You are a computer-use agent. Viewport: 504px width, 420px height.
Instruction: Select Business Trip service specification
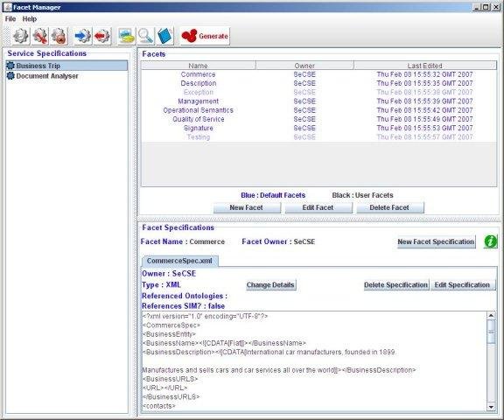[66, 66]
